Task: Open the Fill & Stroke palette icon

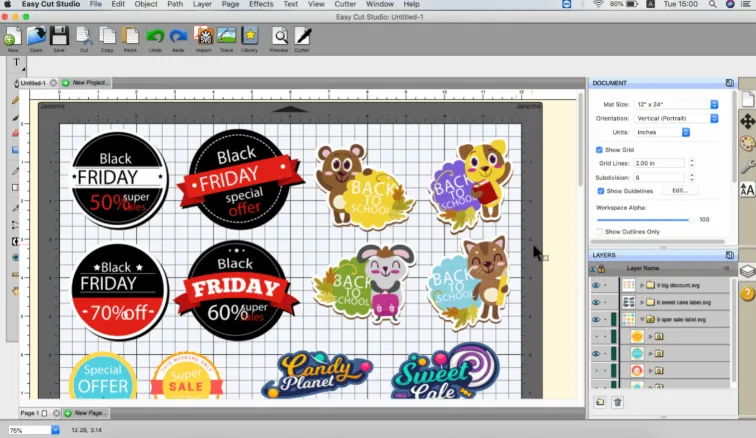Action: point(747,144)
